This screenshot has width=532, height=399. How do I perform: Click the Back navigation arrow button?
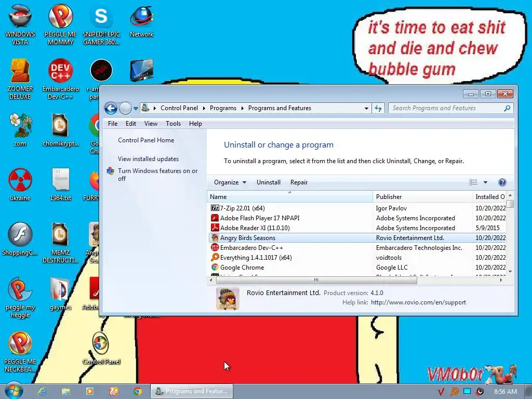111,108
